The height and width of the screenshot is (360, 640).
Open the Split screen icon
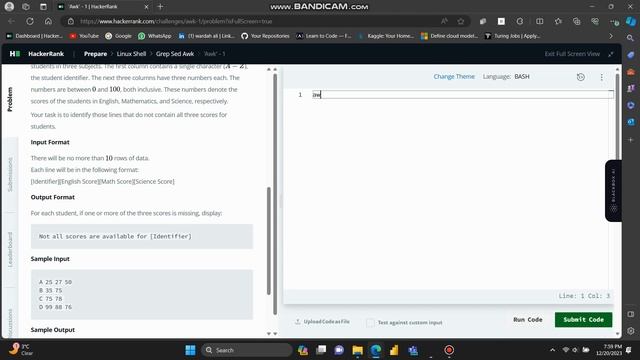[x=539, y=21]
